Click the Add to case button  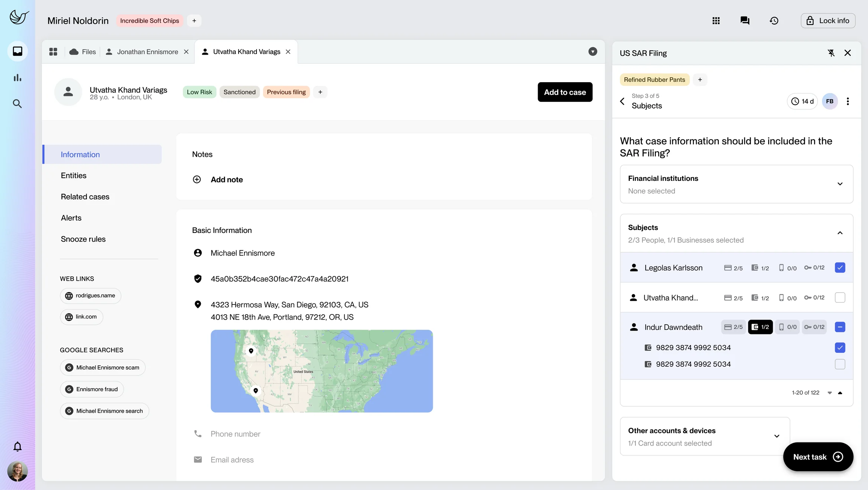coord(565,92)
